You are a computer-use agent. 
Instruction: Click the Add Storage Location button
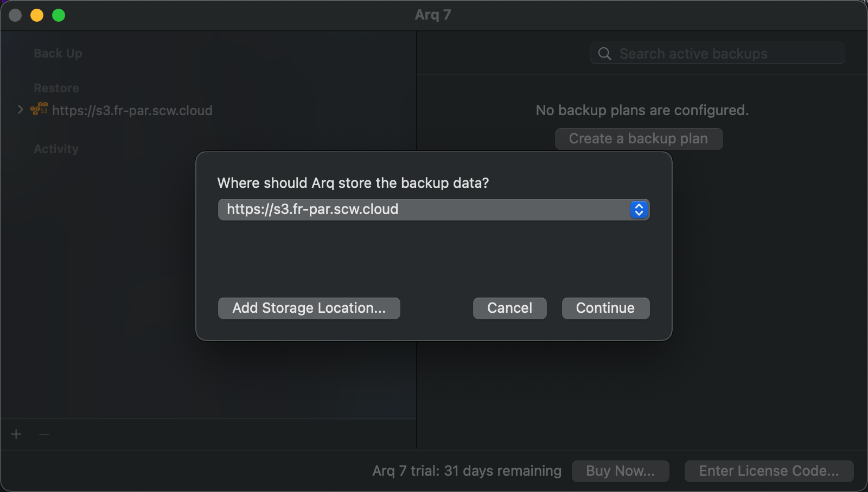tap(309, 308)
